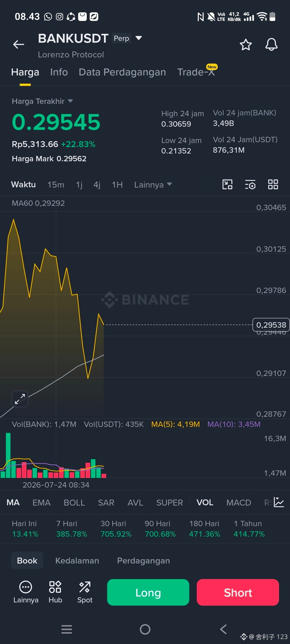Toggle MACD sub-indicator
Viewport: 290px width, 644px height.
239,502
